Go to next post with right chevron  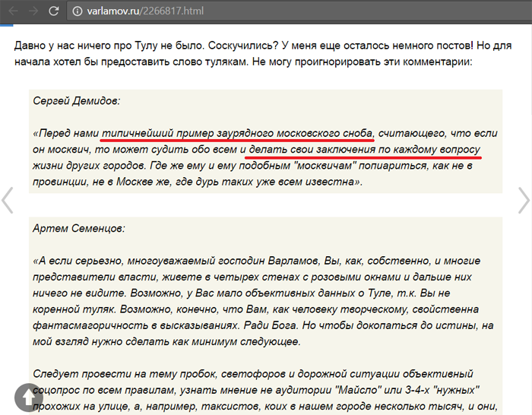click(524, 200)
